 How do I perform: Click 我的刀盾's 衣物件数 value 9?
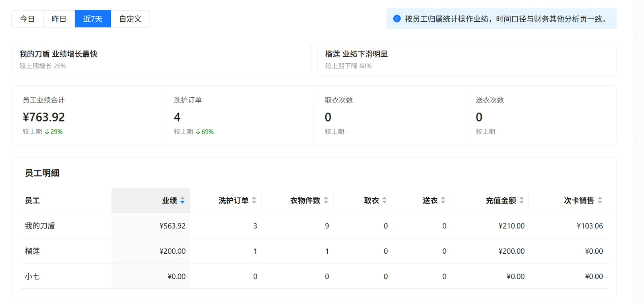click(x=327, y=226)
